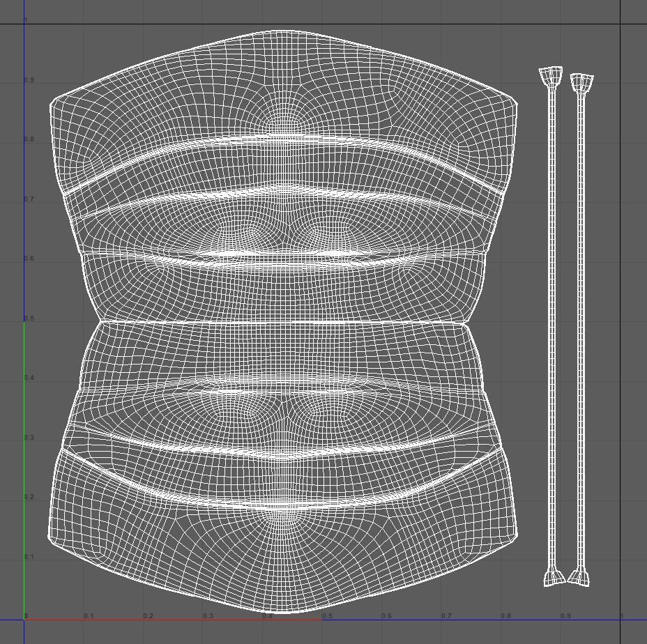This screenshot has width=647, height=644.
Task: Click the '0.9' label on horizontal U axis
Action: (x=565, y=616)
